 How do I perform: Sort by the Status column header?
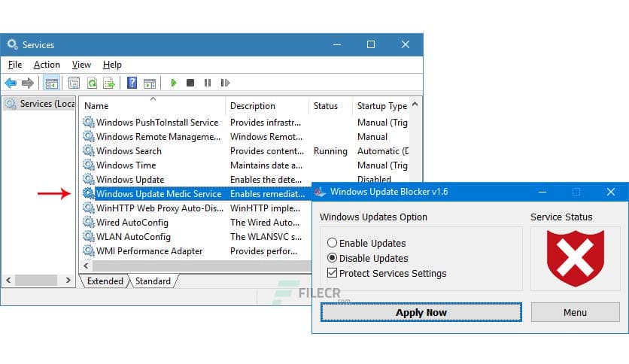(330, 106)
